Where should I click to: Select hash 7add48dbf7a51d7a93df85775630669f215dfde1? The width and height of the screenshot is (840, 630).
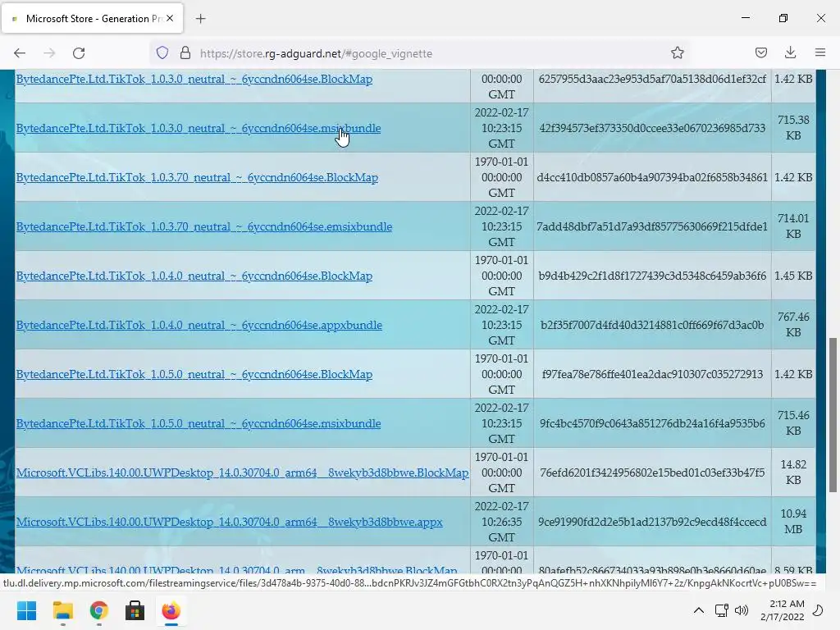coord(652,226)
